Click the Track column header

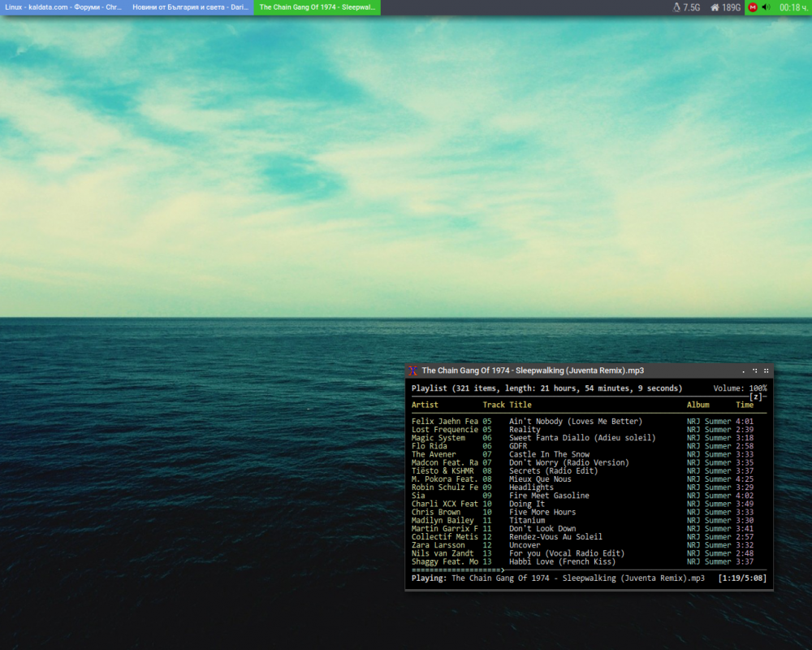click(x=494, y=405)
